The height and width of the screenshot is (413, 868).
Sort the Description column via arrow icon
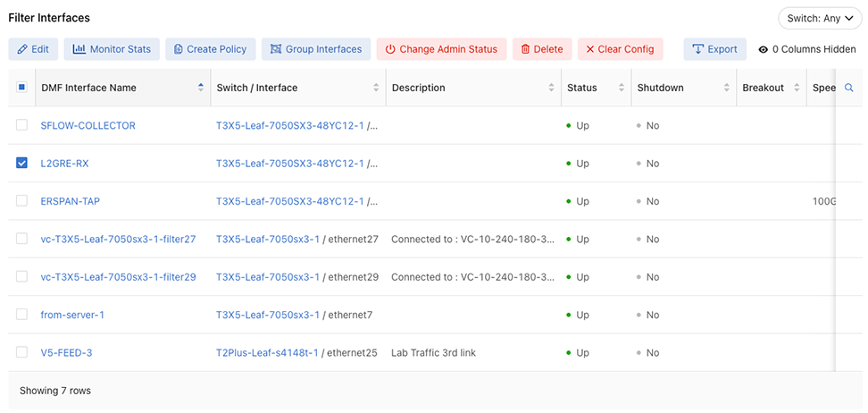coord(549,88)
